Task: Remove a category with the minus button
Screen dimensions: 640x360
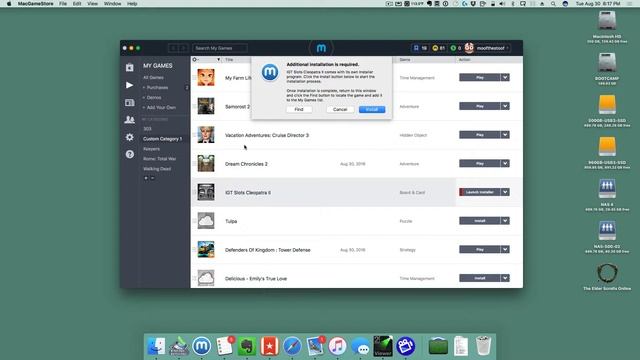Action: (x=152, y=178)
